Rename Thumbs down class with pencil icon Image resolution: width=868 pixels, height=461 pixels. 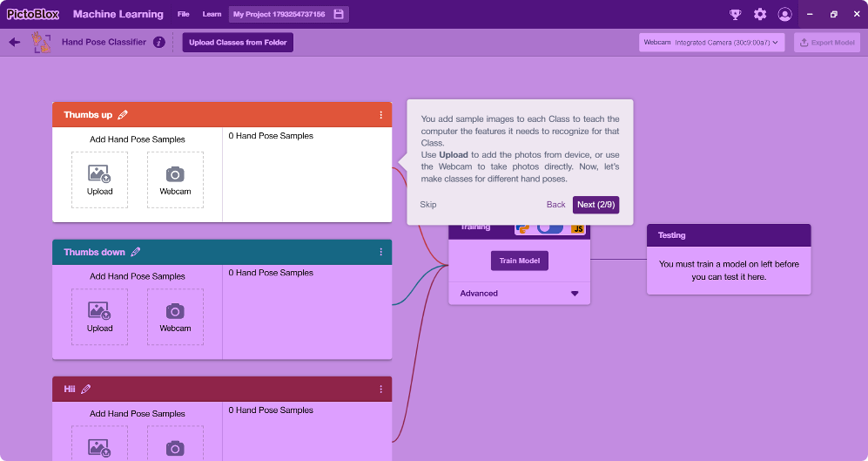click(136, 252)
